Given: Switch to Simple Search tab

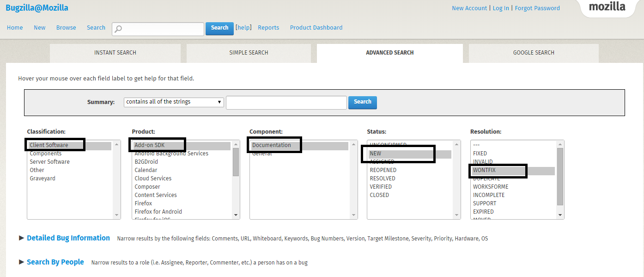Looking at the screenshot, I should click(x=249, y=53).
